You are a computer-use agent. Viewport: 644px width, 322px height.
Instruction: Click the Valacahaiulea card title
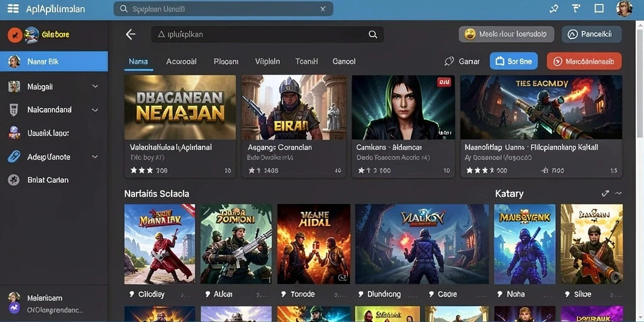(171, 147)
